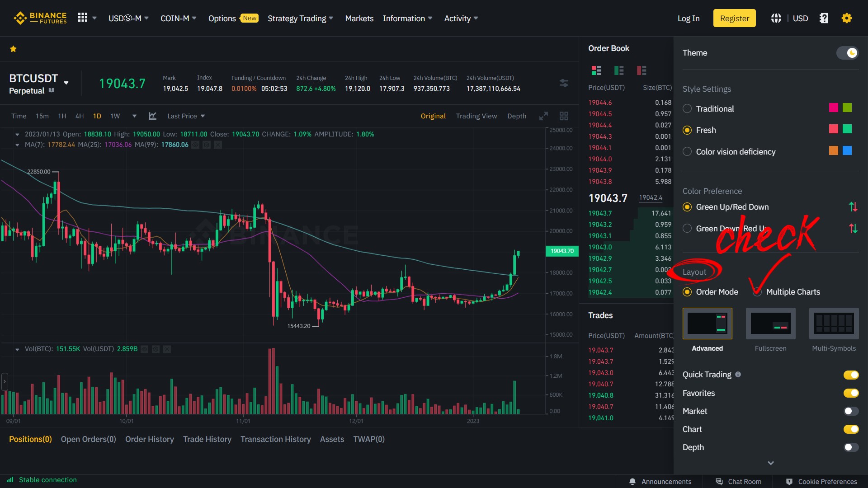Click the Log In link
The width and height of the screenshot is (868, 488).
tap(689, 19)
